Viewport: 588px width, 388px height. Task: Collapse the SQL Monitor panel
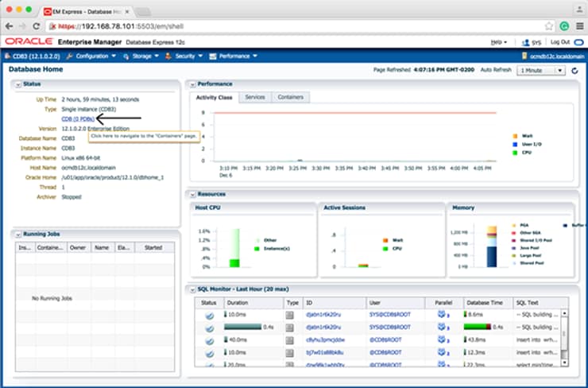tap(192, 289)
